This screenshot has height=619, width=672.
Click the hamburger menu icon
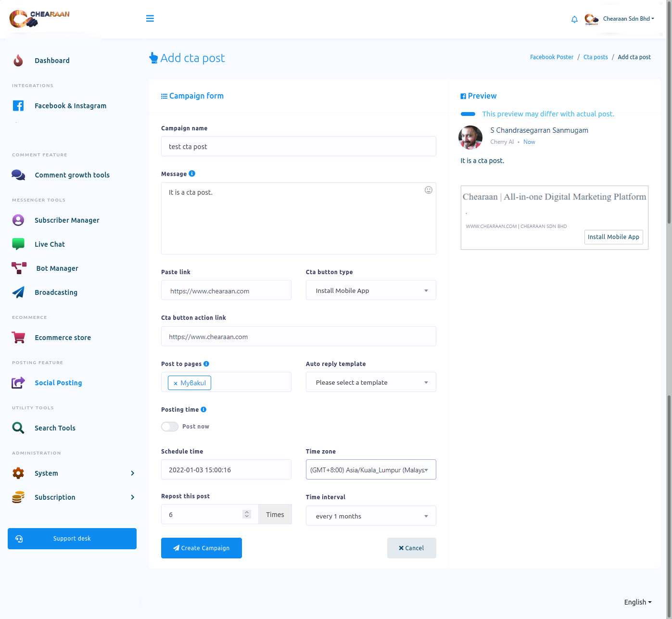pos(150,18)
